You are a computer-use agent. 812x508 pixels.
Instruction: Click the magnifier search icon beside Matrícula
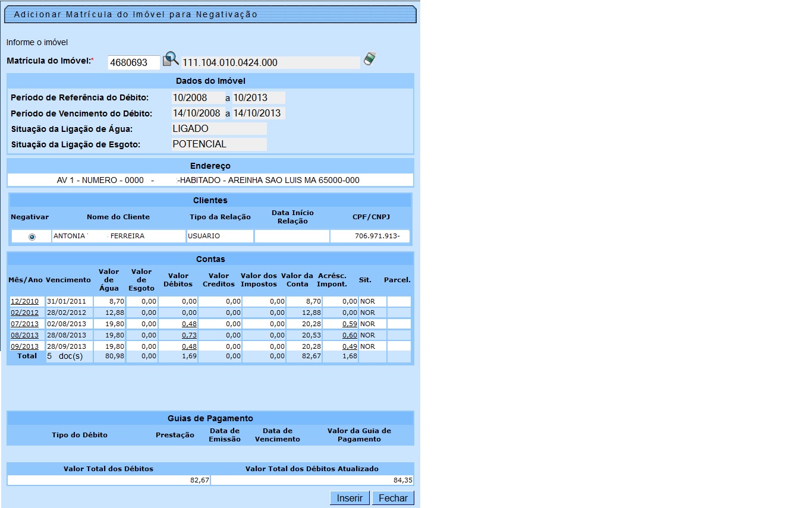tap(171, 58)
